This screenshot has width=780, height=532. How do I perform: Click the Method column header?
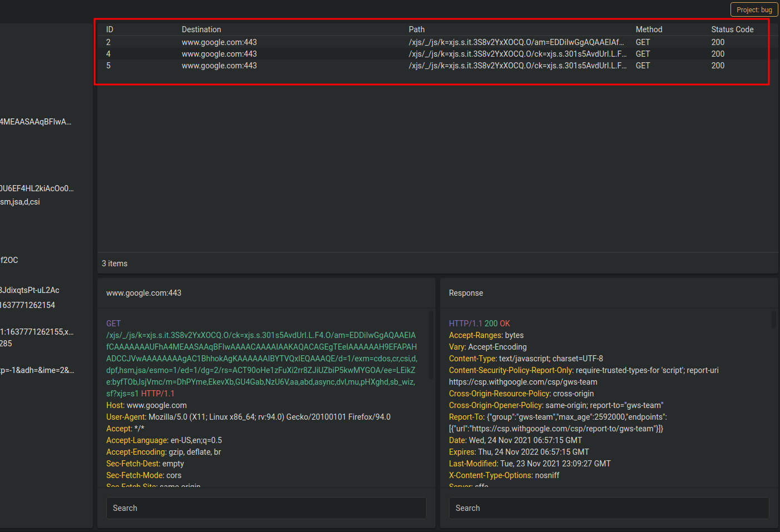tap(649, 29)
